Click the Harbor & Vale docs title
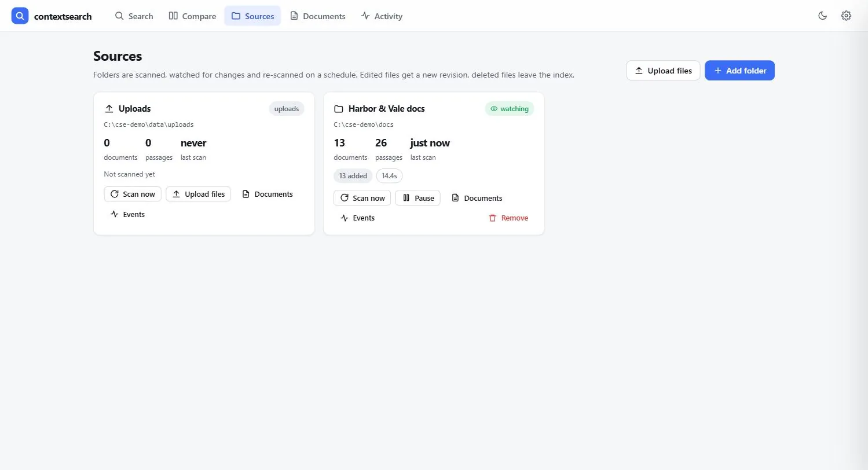The height and width of the screenshot is (470, 868). 387,109
